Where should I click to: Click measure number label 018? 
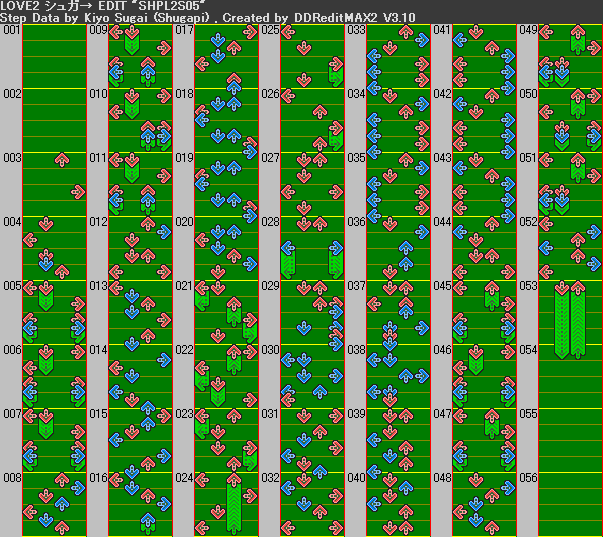pyautogui.click(x=184, y=94)
